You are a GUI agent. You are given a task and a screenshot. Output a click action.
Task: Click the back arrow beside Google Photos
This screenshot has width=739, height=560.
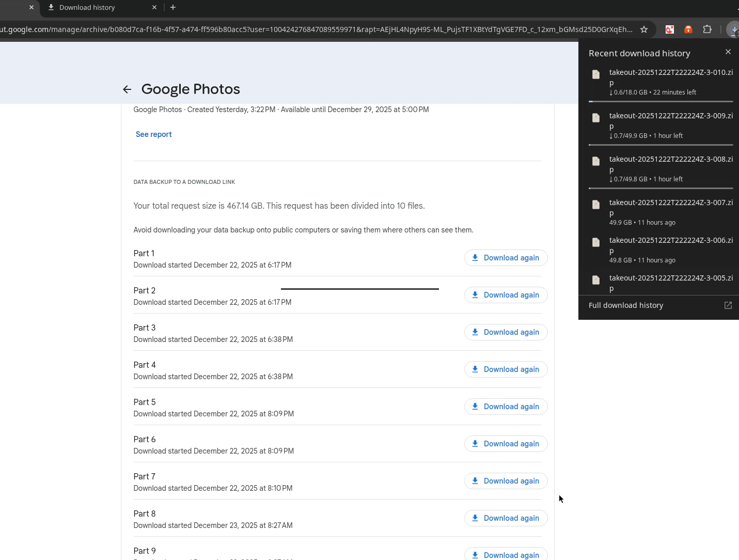coord(127,89)
